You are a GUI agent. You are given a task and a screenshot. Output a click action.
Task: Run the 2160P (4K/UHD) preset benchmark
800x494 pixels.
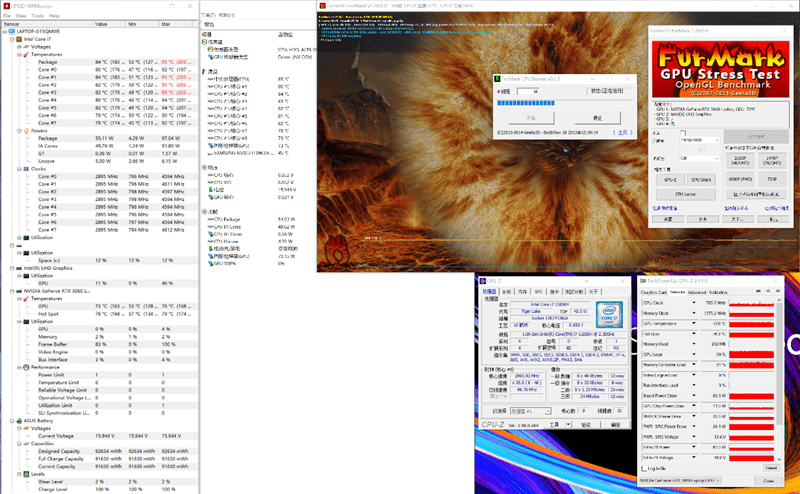[x=740, y=160]
